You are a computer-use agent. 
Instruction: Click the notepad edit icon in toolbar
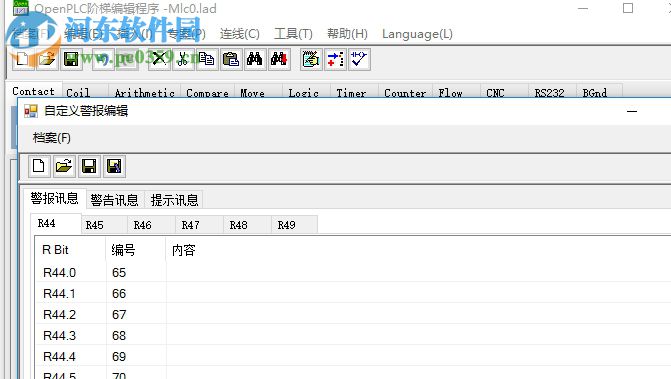pos(311,59)
